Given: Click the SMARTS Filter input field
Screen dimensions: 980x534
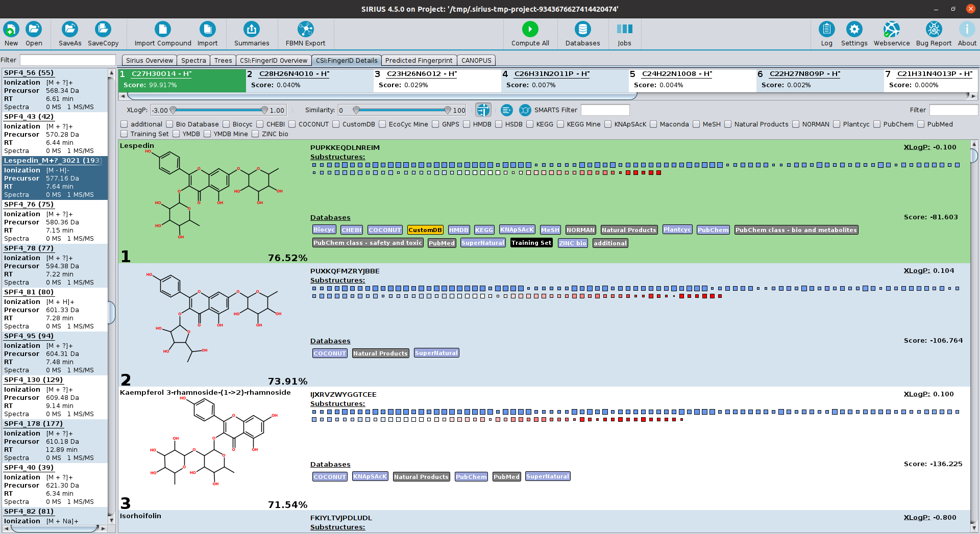Looking at the screenshot, I should pos(605,110).
